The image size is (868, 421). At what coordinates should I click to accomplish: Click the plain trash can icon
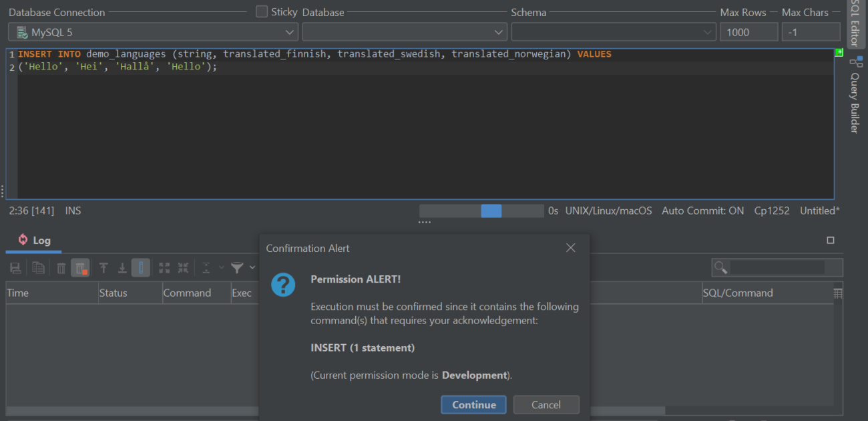61,268
